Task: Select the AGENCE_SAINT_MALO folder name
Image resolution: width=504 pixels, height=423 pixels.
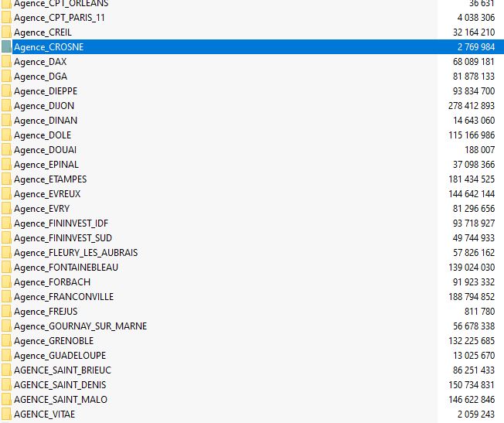Action: (61, 400)
